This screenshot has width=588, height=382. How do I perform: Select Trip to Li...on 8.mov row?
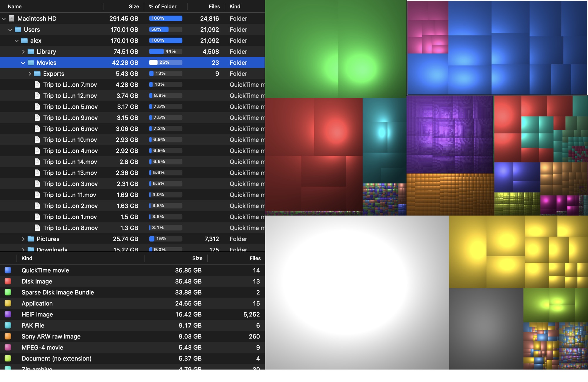[x=132, y=228]
